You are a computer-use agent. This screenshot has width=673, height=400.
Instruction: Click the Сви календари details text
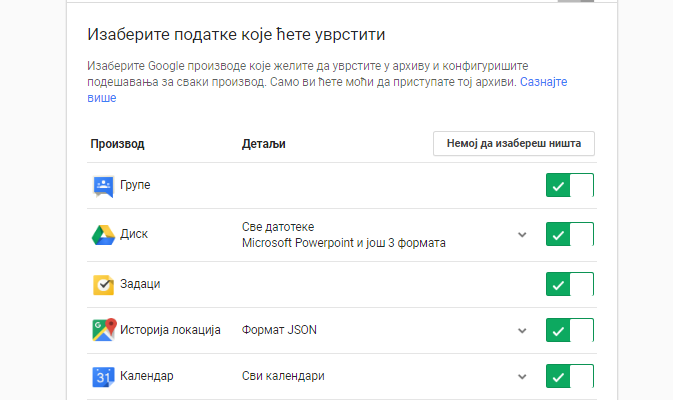coord(283,376)
